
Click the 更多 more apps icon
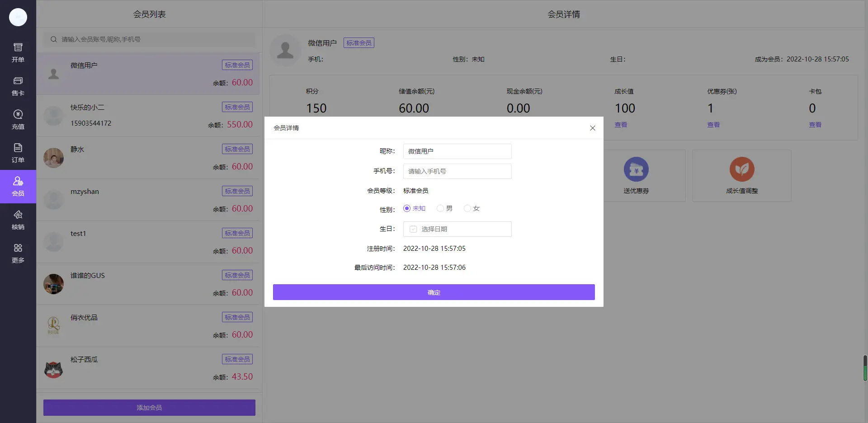pos(18,253)
